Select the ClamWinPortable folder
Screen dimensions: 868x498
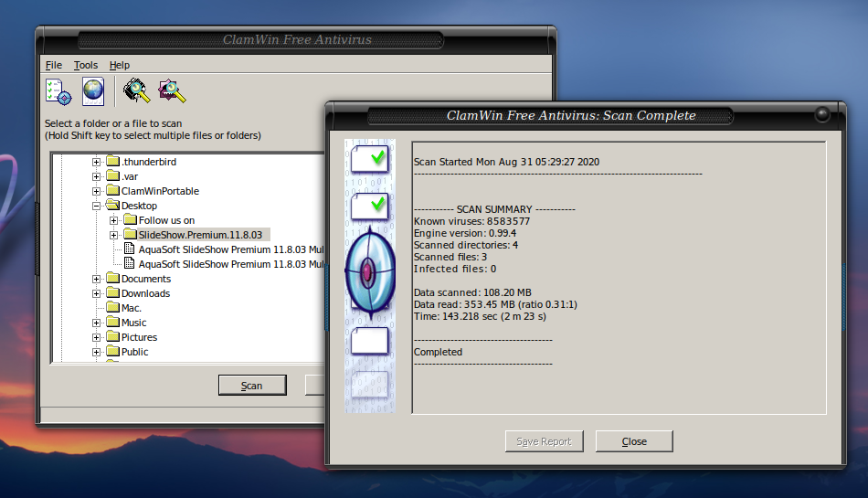[x=160, y=191]
